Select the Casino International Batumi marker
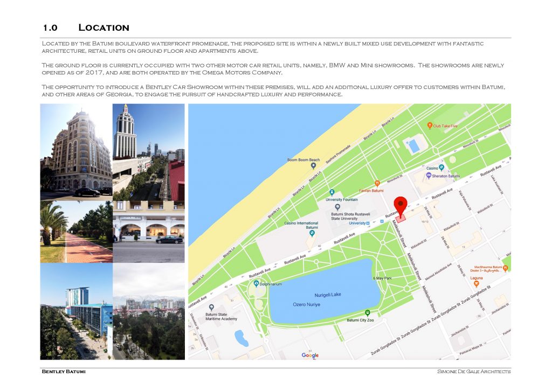This screenshot has height=392, width=552. [x=312, y=233]
